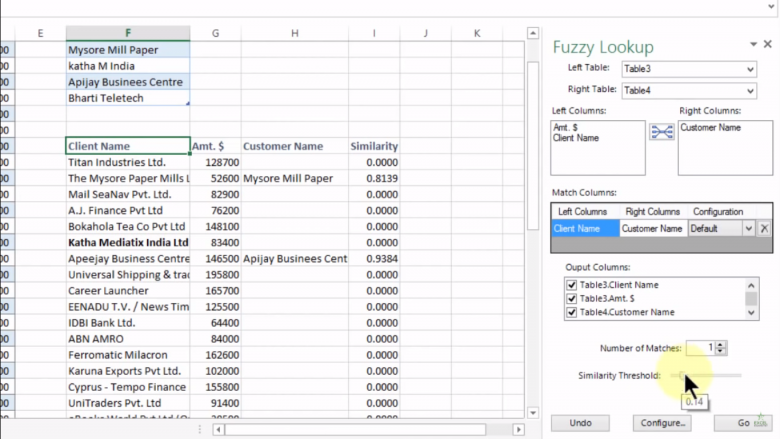Open the Left Table dropdown

coord(750,69)
